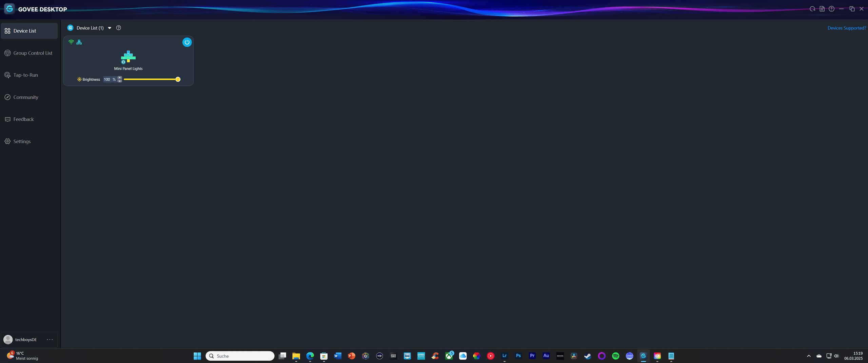Click the Govee logo in title bar

[9, 9]
